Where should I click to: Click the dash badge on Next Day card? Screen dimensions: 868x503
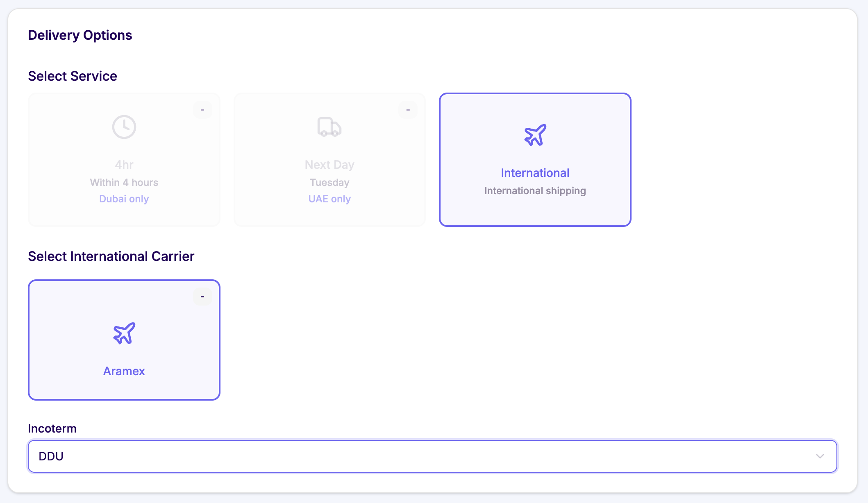tap(408, 110)
